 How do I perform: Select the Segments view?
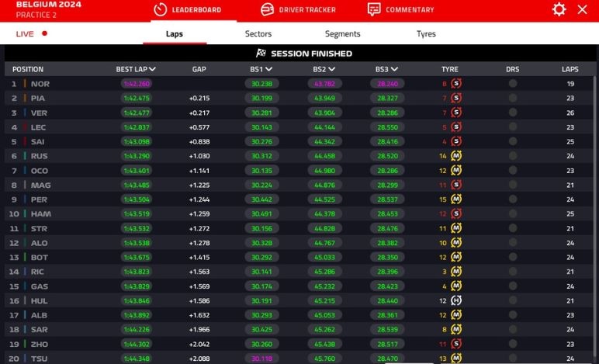[x=342, y=34]
